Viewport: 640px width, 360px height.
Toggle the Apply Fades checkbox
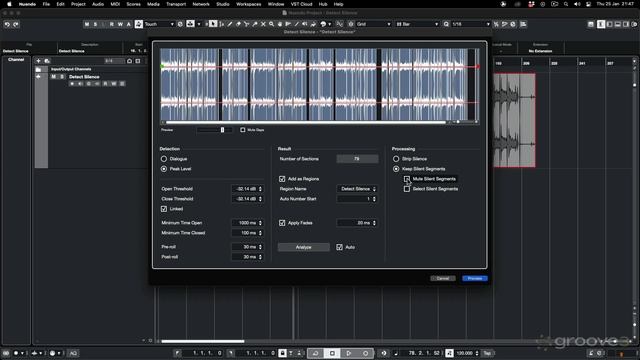282,223
